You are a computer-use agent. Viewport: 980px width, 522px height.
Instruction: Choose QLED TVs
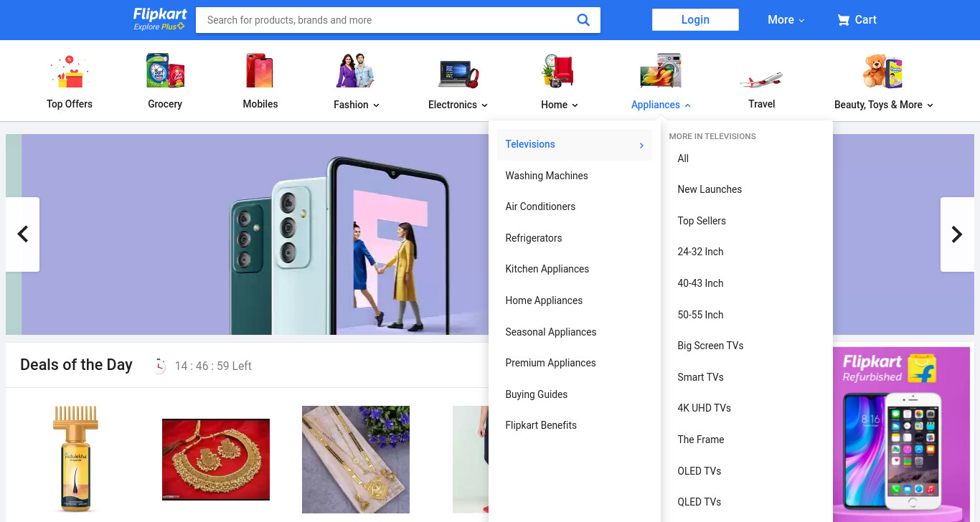pyautogui.click(x=699, y=502)
